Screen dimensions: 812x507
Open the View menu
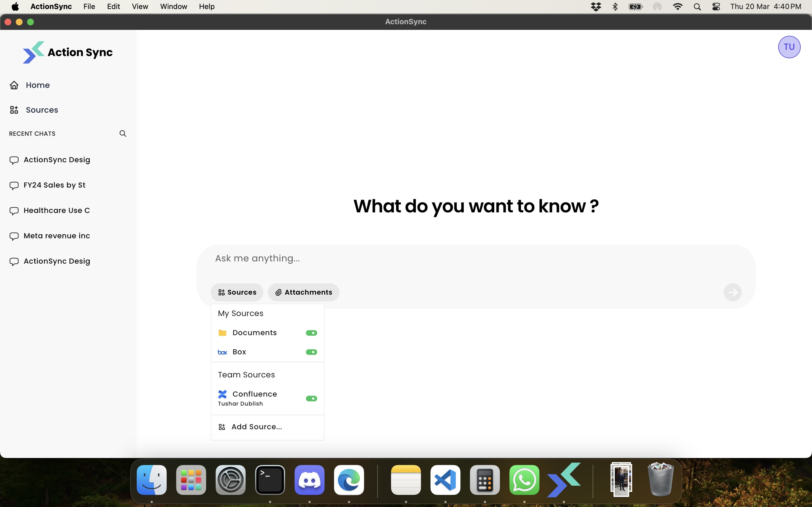click(x=140, y=6)
